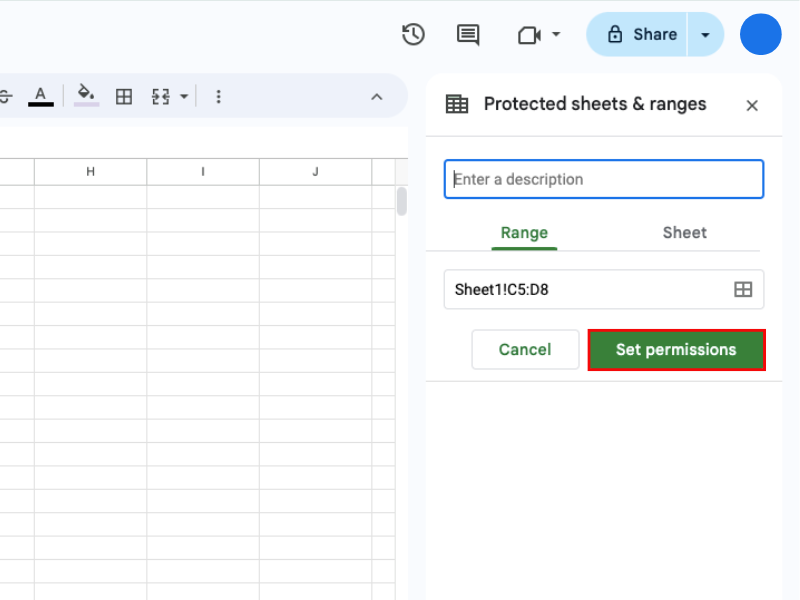Expand the merge cells dropdown arrow
800x600 pixels.
[184, 97]
